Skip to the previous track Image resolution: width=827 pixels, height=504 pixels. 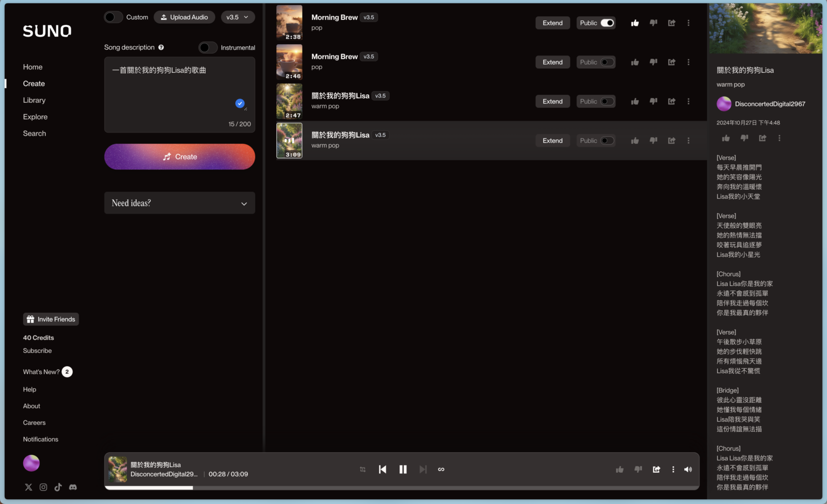[x=382, y=470]
